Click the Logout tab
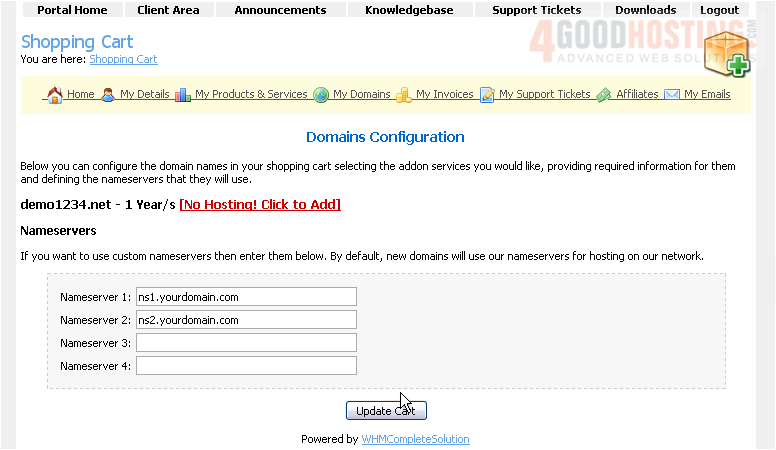This screenshot has height=450, width=776. coord(720,10)
